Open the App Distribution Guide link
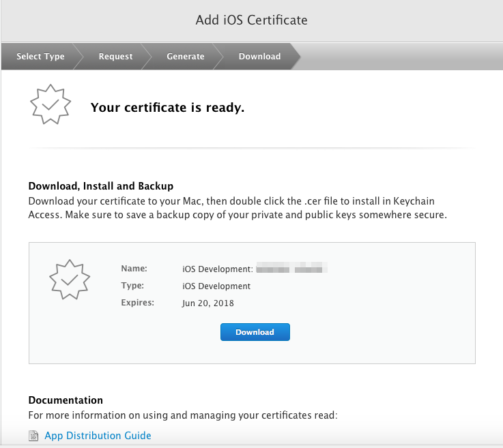Image resolution: width=503 pixels, height=448 pixels. (98, 436)
